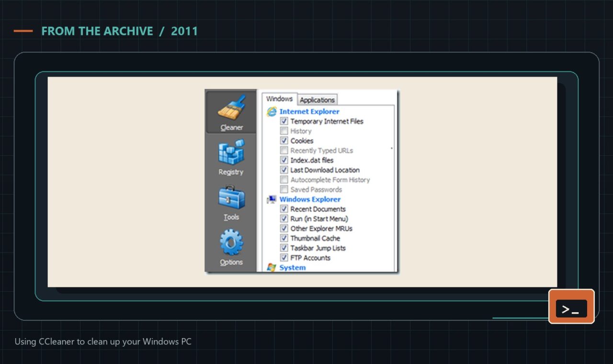Click the CCleaner caption below the image
The image size is (613, 364).
click(x=103, y=342)
